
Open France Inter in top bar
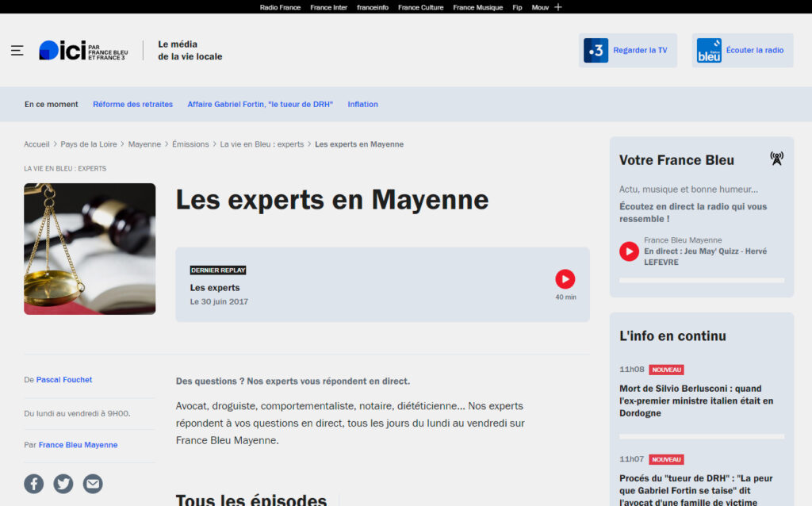tap(329, 7)
